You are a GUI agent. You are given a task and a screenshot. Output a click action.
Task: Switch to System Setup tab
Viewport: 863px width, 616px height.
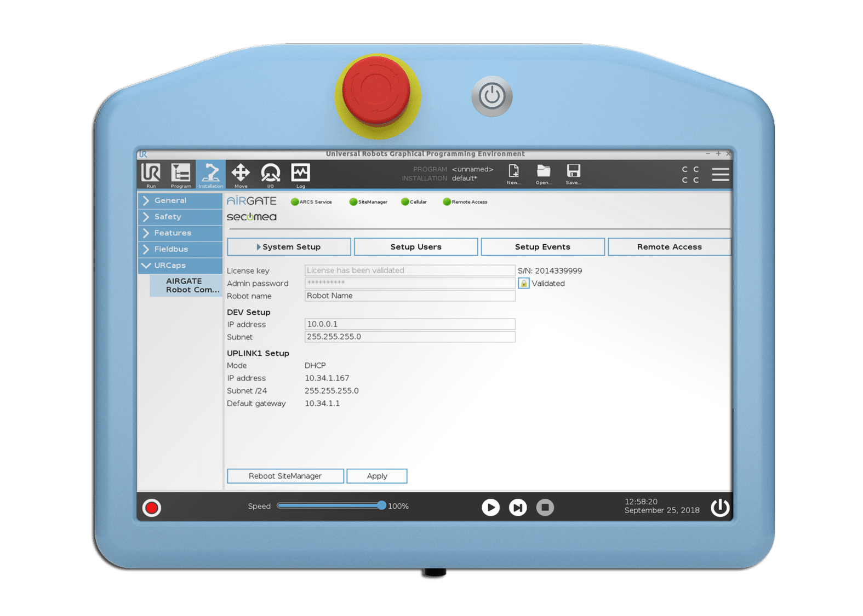coord(289,247)
